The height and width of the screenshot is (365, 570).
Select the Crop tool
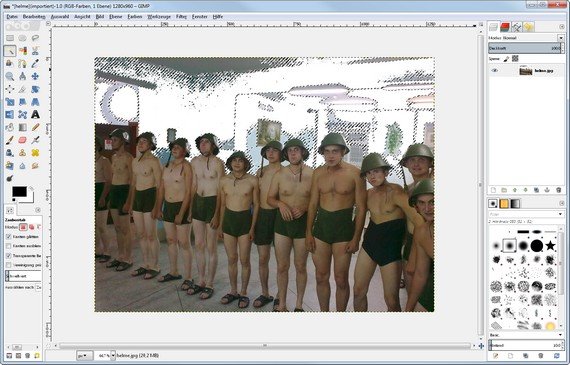tap(23, 89)
